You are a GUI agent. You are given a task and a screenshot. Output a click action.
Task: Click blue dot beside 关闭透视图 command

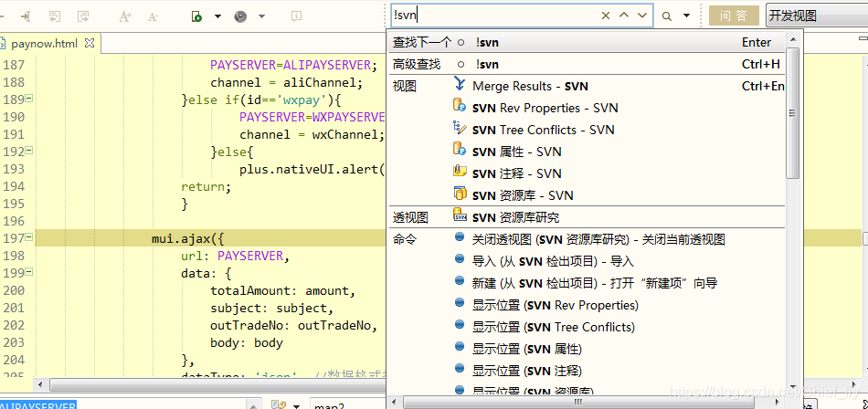coord(459,236)
